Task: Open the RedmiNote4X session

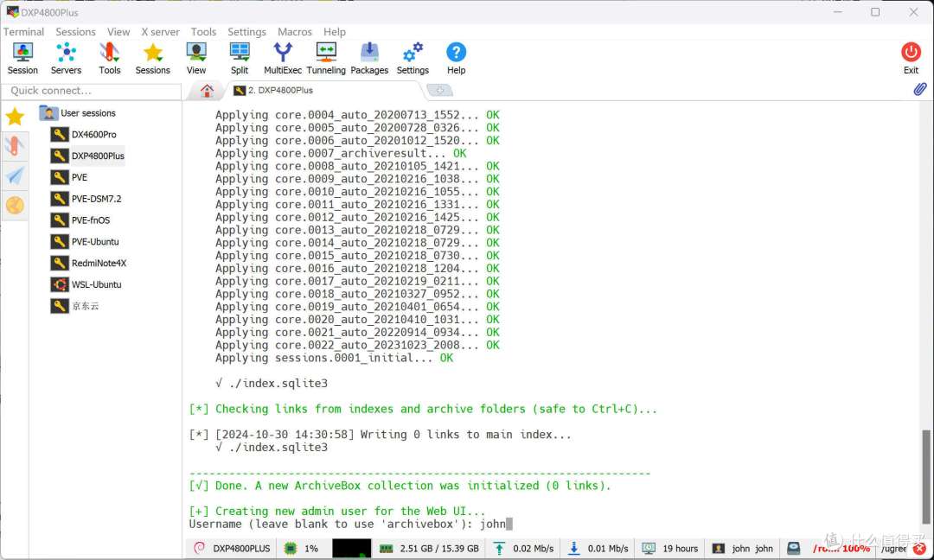Action: pos(99,263)
